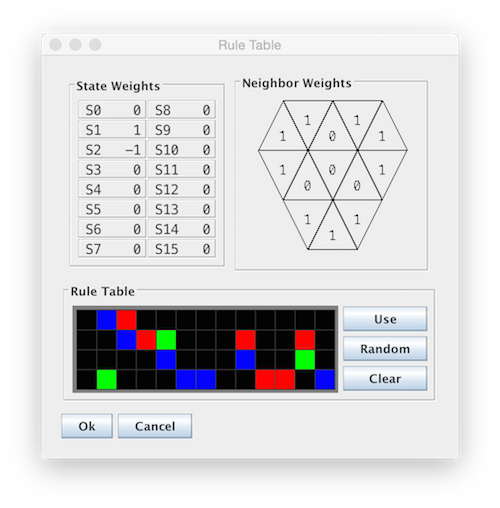The image size is (500, 508).
Task: Click the bottom-most triangle neighbor weight
Action: pos(332,234)
